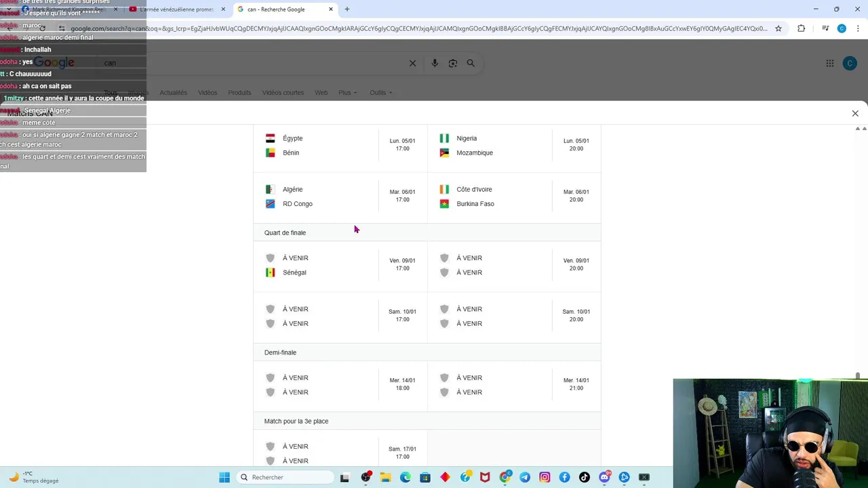Open the Vidéos search filter

(x=208, y=93)
